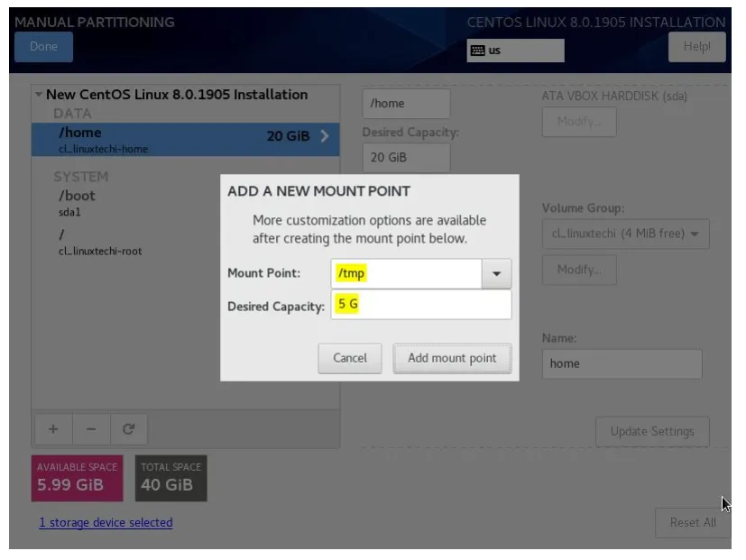Click the plus icon to add partition
The height and width of the screenshot is (560, 746).
[53, 429]
